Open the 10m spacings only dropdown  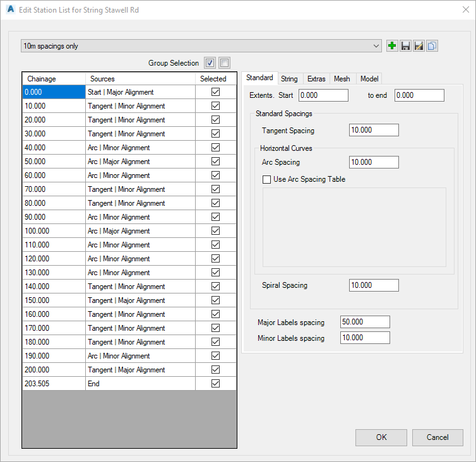(377, 46)
